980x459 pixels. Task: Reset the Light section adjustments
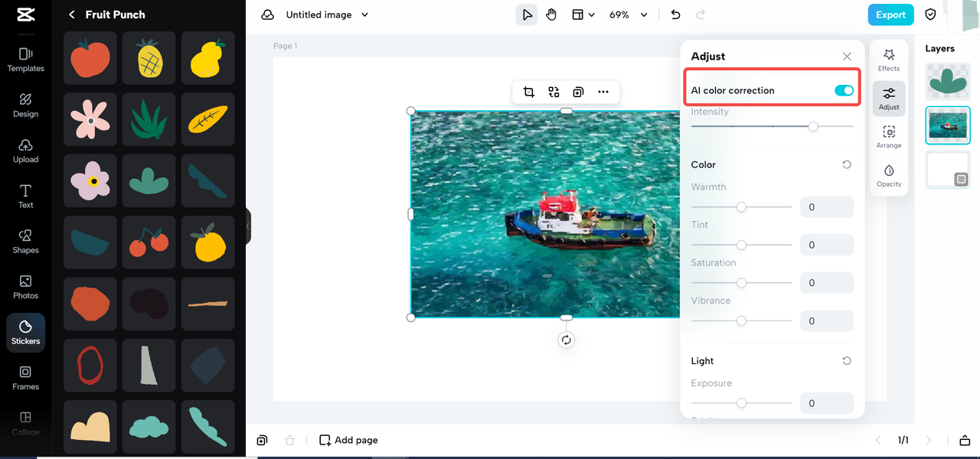(x=847, y=361)
